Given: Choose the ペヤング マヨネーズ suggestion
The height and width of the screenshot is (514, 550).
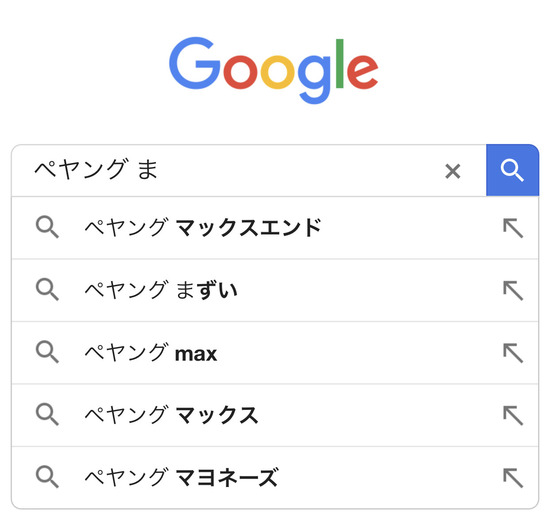Looking at the screenshot, I should (182, 478).
